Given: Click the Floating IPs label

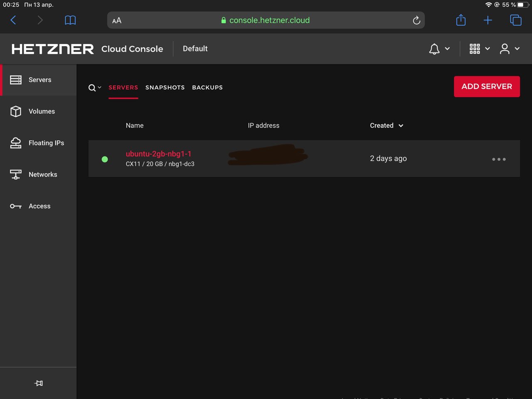Looking at the screenshot, I should click(46, 143).
